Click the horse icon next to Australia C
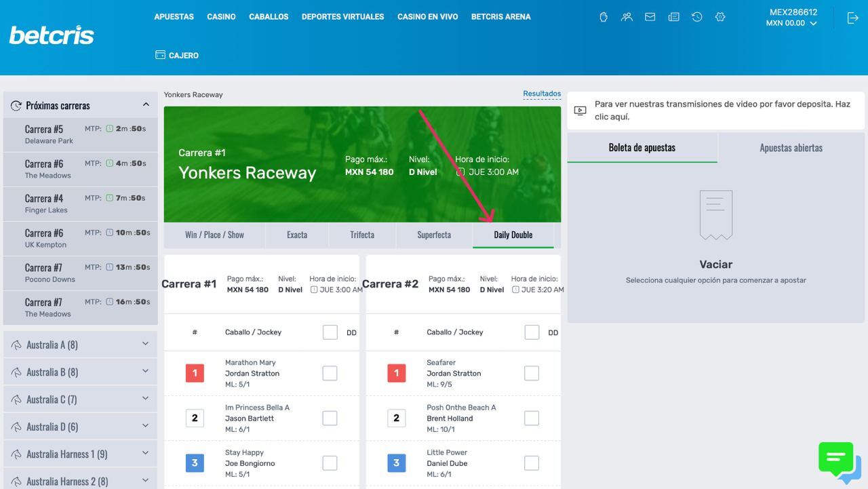 click(x=16, y=399)
